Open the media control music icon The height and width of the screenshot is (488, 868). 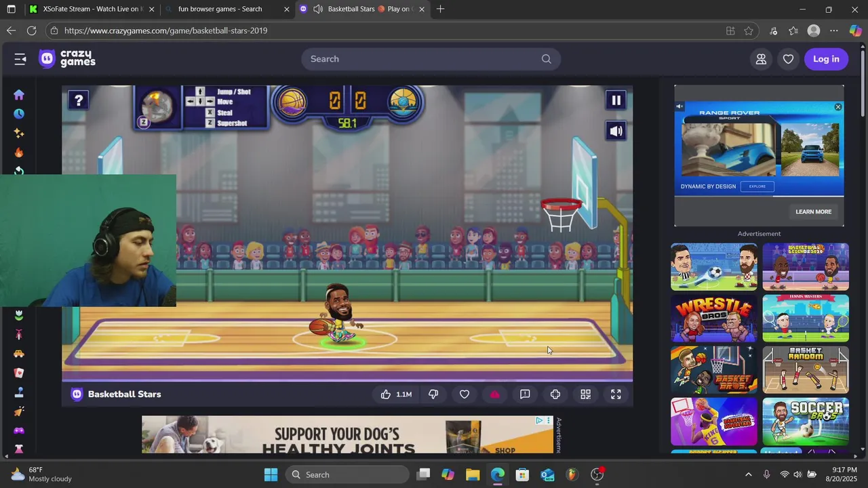coord(774,30)
